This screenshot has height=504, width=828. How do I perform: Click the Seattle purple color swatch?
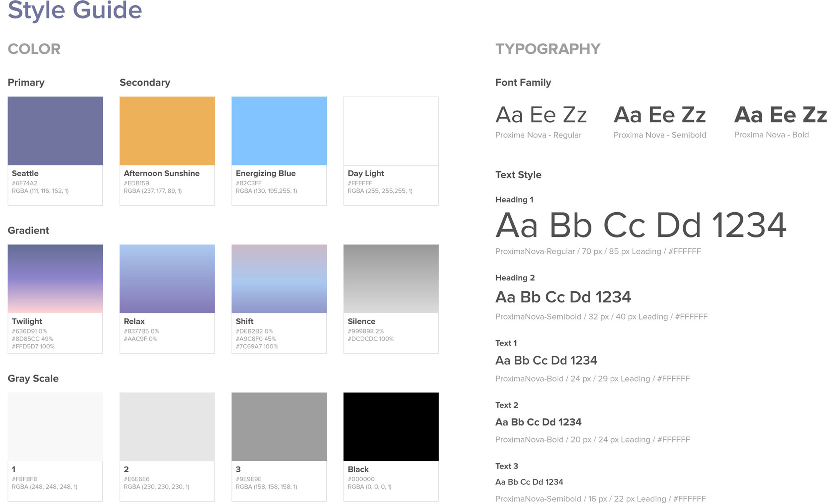point(55,131)
